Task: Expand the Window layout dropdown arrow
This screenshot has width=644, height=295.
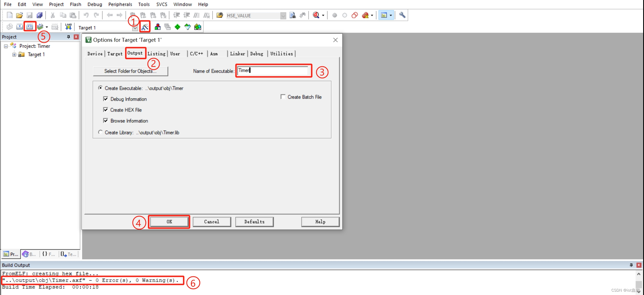Action: pyautogui.click(x=391, y=16)
